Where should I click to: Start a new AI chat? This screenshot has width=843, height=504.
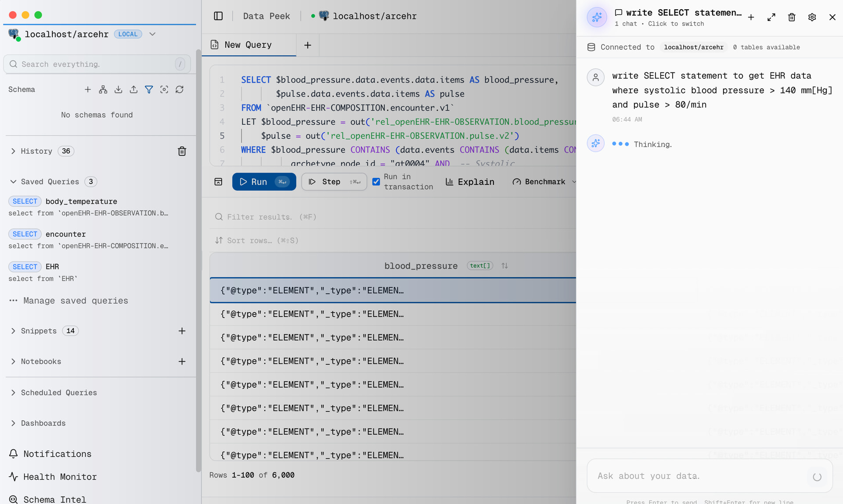751,17
